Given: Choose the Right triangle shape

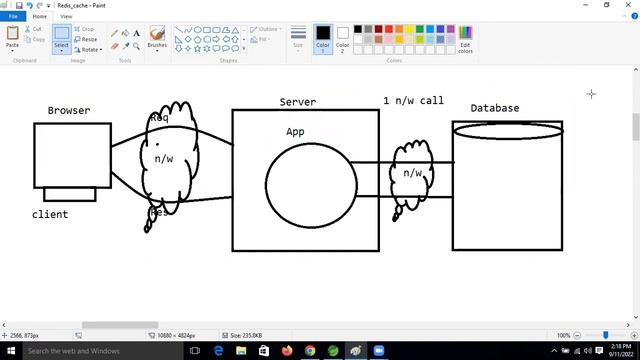Looking at the screenshot, I should pos(178,40).
